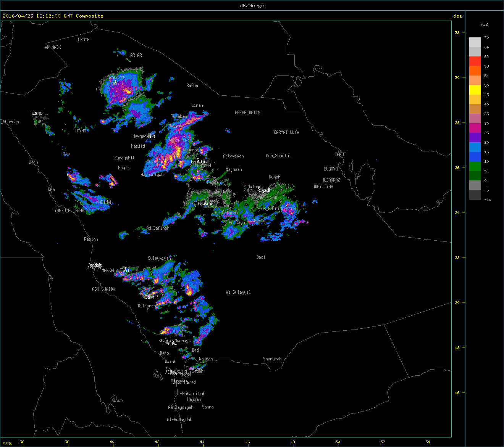This screenshot has height=447, width=504.
Task: Click the latitude 22 tick label
Action: click(x=457, y=257)
